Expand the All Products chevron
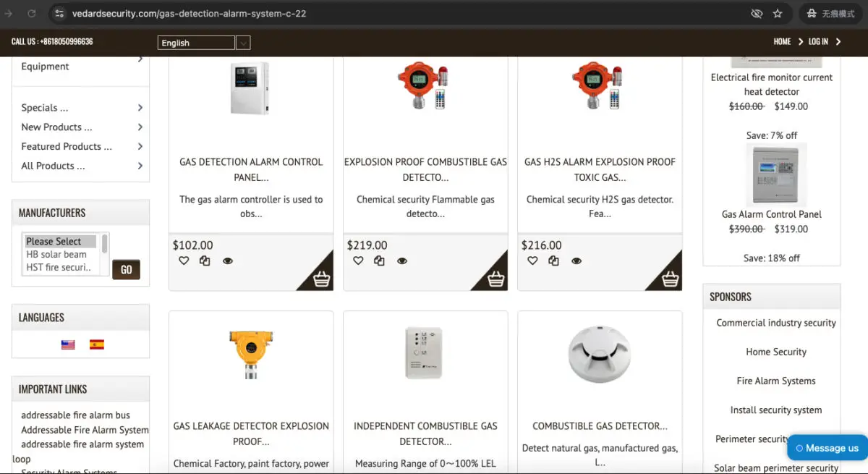This screenshot has width=868, height=474. point(140,166)
